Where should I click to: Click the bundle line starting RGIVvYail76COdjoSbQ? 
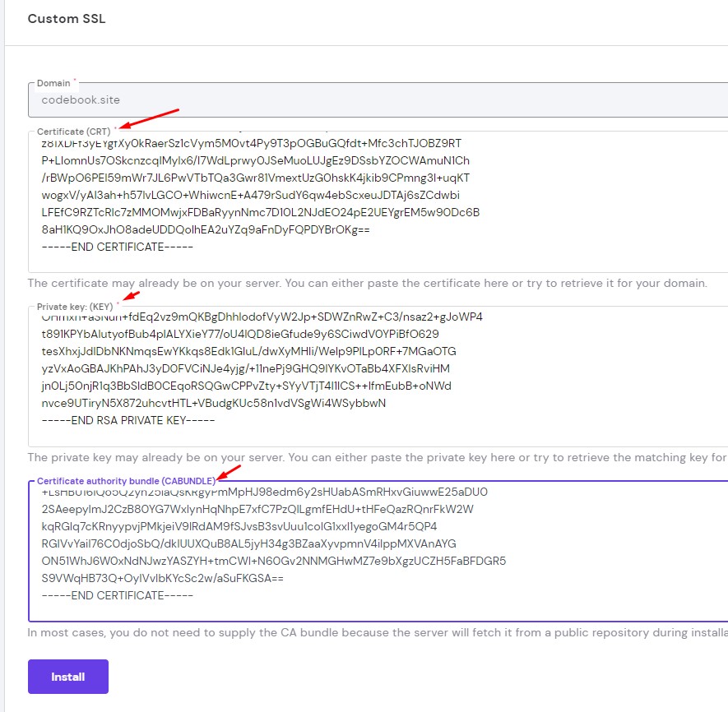(x=249, y=543)
